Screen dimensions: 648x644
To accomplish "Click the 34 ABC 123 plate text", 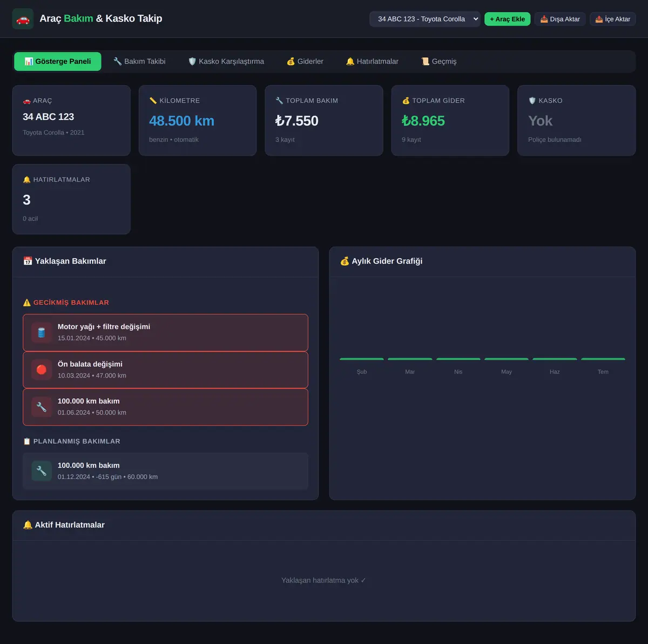I will click(49, 117).
